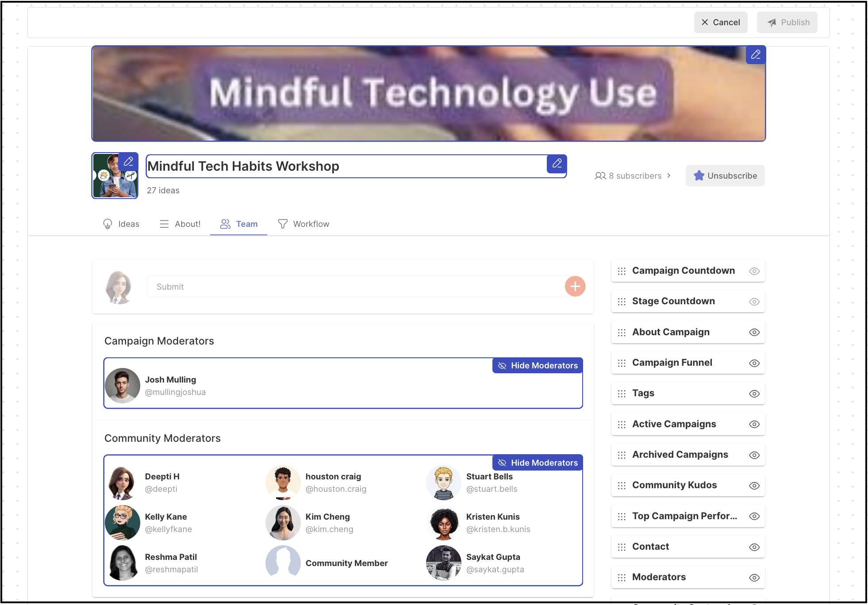
Task: Hide the About Campaign widget
Action: tap(754, 333)
